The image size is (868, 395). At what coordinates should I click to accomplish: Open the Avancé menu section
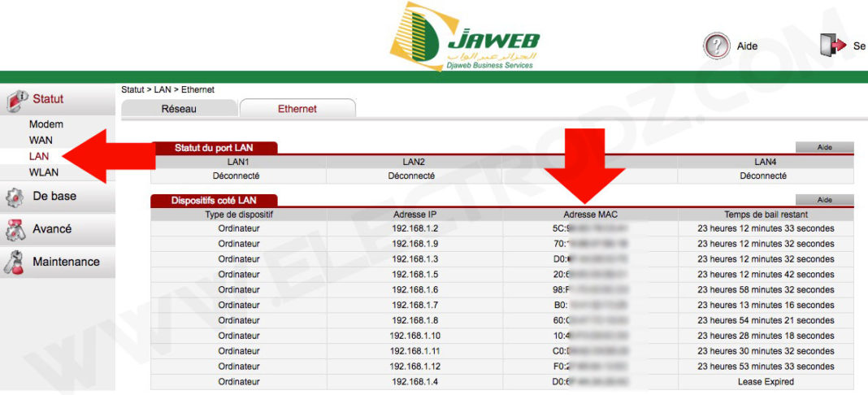pyautogui.click(x=58, y=229)
